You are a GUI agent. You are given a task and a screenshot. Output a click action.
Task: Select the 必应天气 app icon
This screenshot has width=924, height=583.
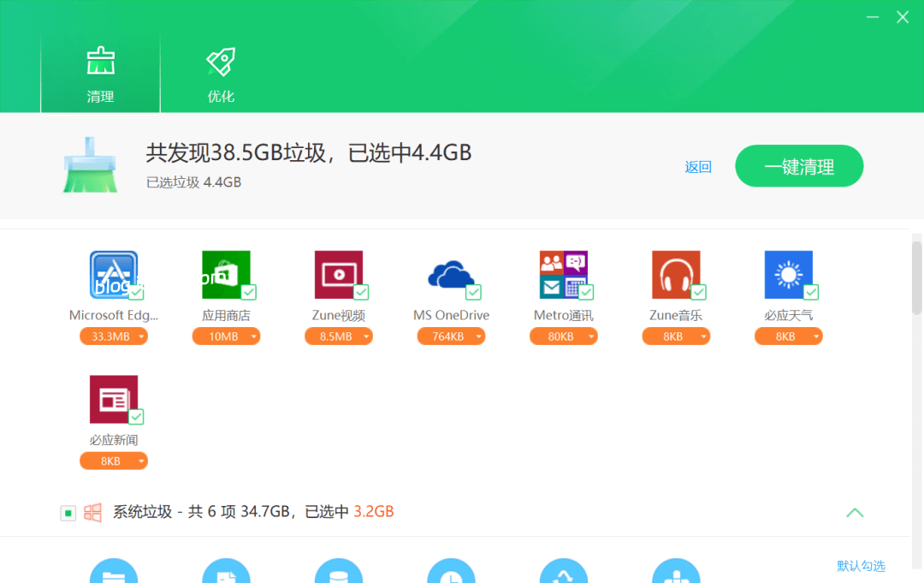click(788, 274)
